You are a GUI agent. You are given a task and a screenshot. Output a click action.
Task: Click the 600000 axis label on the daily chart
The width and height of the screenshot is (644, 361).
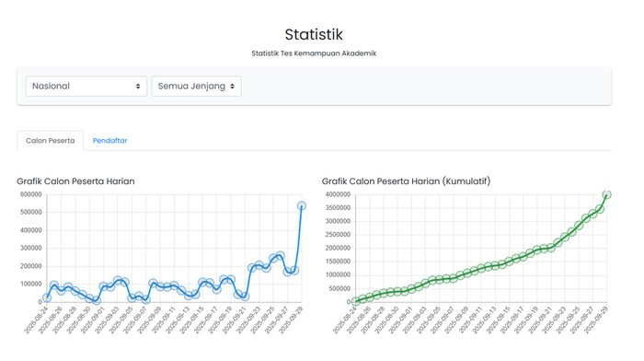(x=30, y=194)
